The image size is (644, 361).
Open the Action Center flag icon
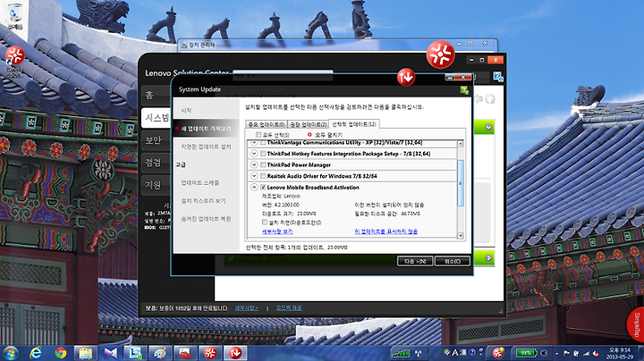point(566,353)
